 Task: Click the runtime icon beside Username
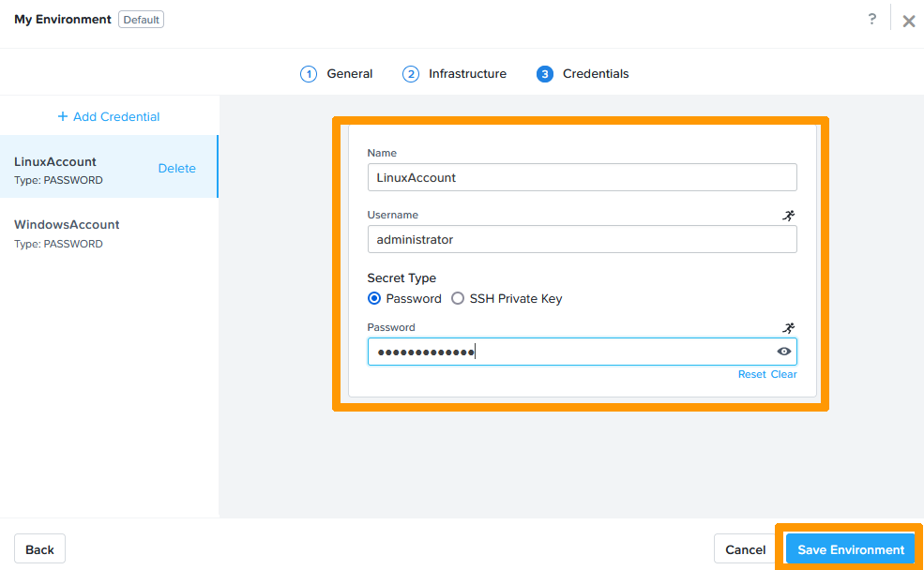[788, 216]
